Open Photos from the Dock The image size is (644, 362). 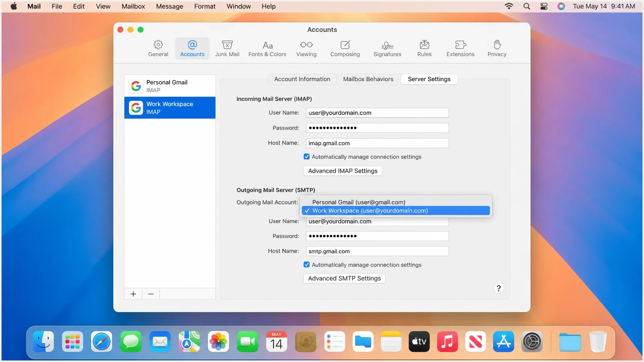[x=218, y=342]
